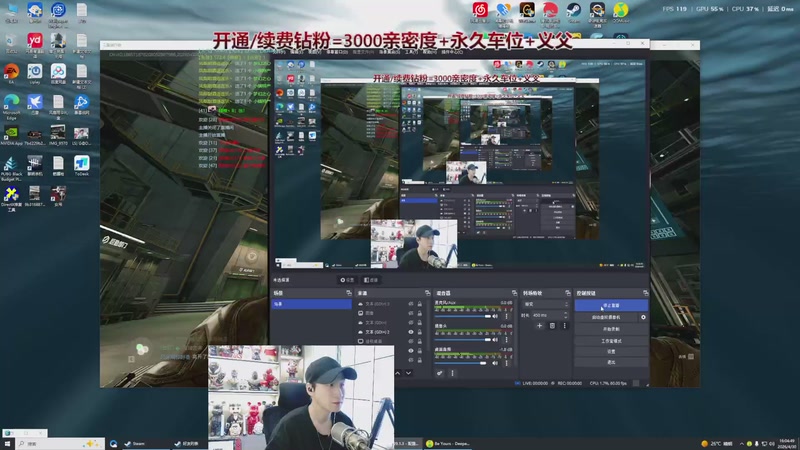Add a transition with the plus icon
800x450 pixels.
pyautogui.click(x=539, y=326)
